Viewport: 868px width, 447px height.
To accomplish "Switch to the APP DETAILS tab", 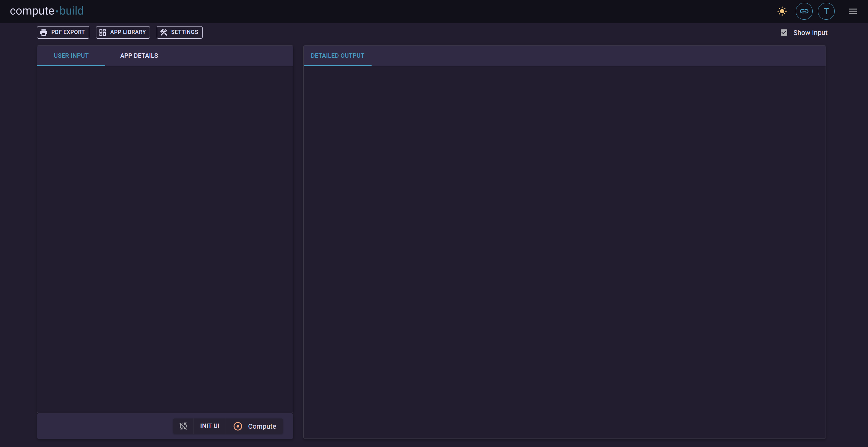I will coord(139,55).
